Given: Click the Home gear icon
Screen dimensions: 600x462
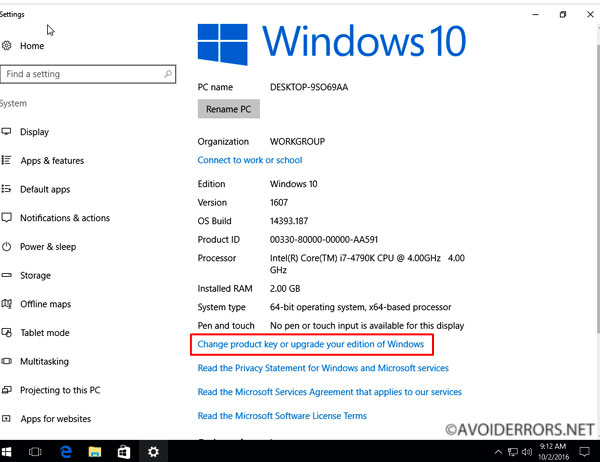Looking at the screenshot, I should pyautogui.click(x=7, y=46).
